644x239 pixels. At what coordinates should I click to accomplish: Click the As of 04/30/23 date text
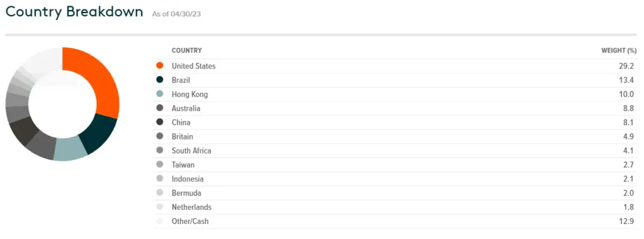pos(176,14)
